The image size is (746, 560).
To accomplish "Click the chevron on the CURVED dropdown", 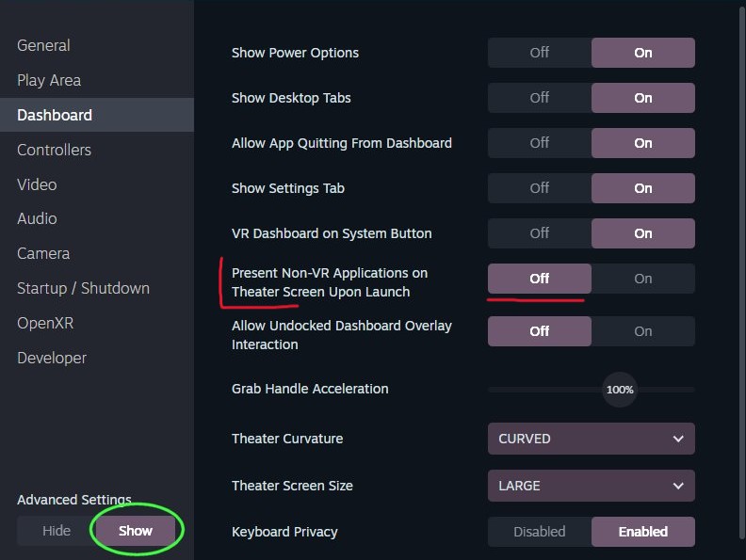I will click(x=678, y=439).
